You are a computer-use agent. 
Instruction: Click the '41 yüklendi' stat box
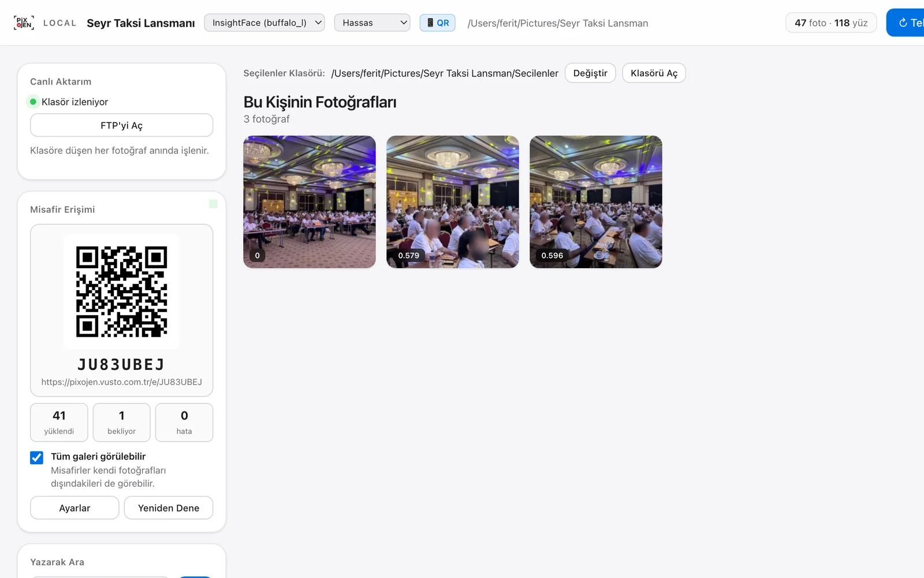tap(59, 423)
